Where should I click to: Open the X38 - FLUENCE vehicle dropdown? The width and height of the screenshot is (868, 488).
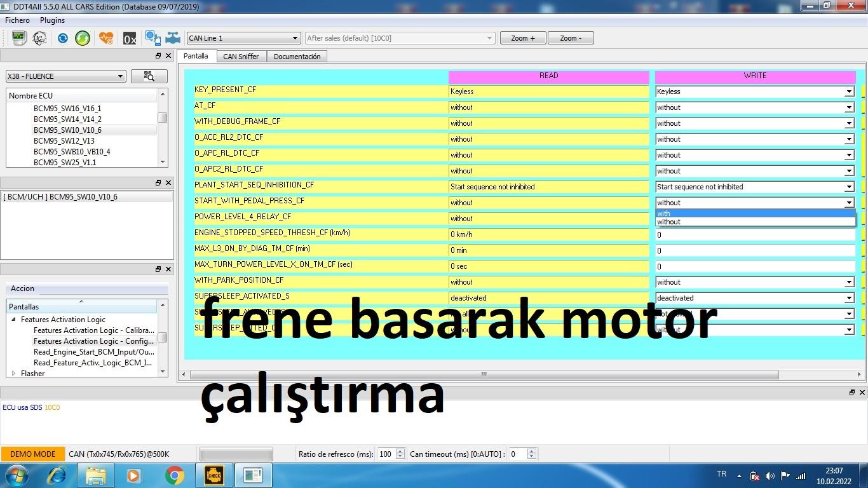pyautogui.click(x=65, y=76)
